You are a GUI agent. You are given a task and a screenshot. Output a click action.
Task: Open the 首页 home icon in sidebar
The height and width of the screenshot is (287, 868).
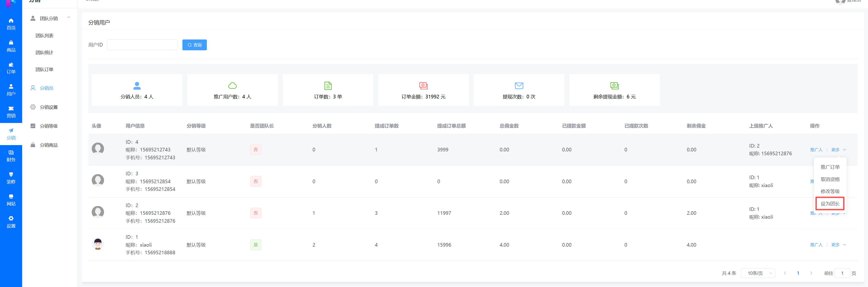coord(11,23)
